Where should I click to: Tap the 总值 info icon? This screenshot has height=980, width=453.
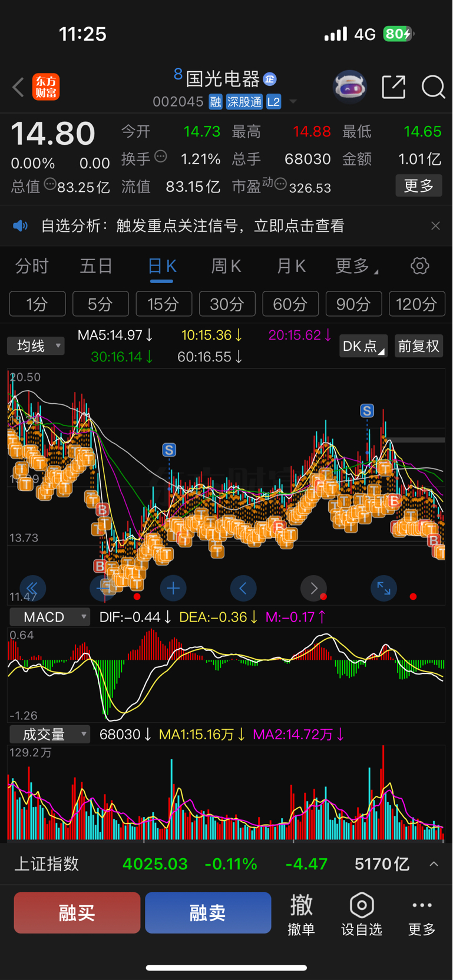coord(51,184)
